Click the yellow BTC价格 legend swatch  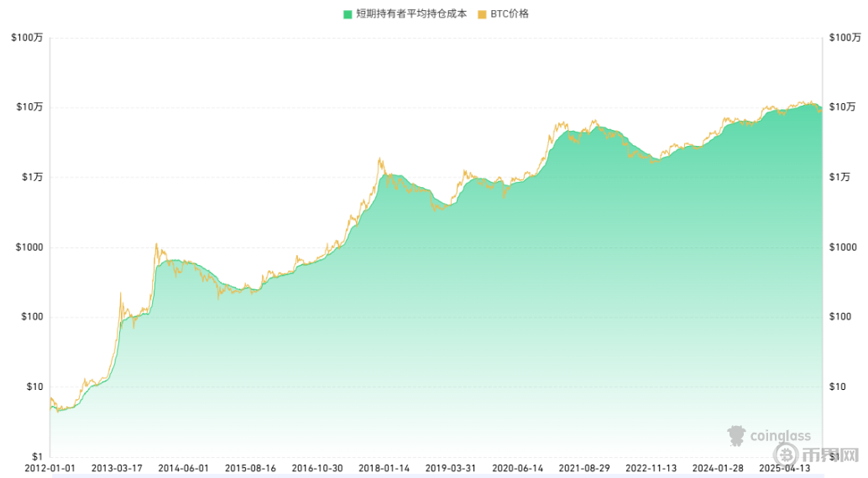[482, 14]
